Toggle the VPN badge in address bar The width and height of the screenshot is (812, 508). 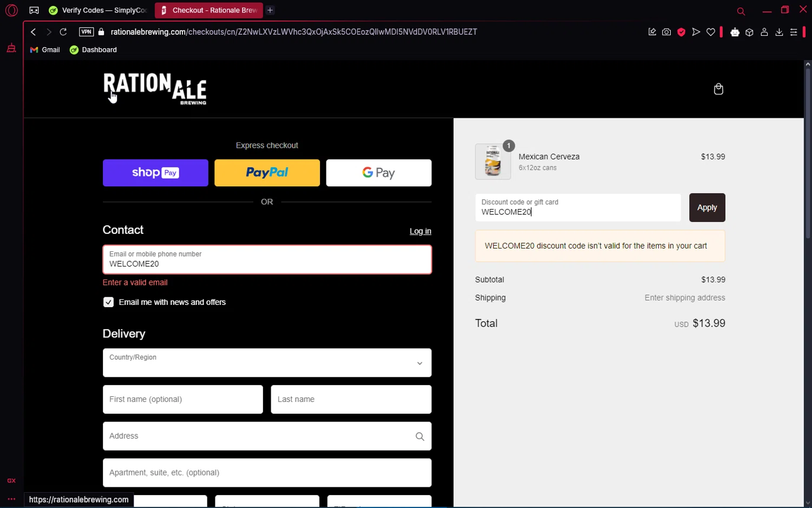86,32
